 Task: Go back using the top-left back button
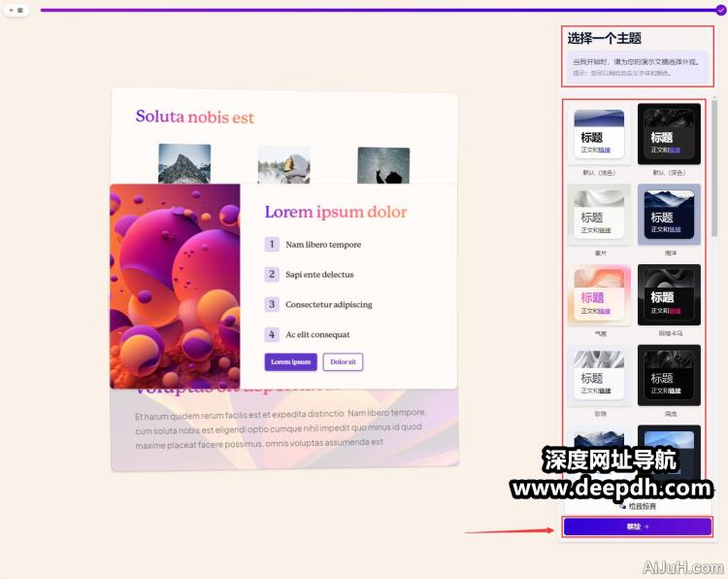point(17,10)
